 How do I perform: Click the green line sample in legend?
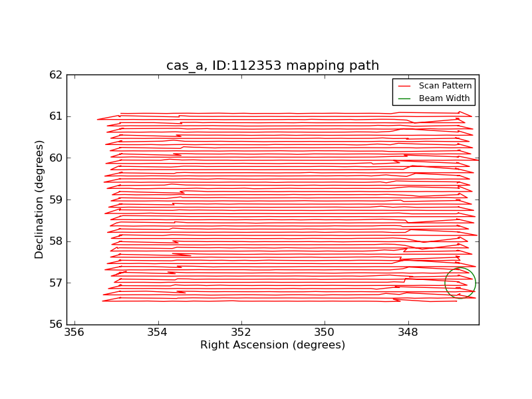[404, 98]
